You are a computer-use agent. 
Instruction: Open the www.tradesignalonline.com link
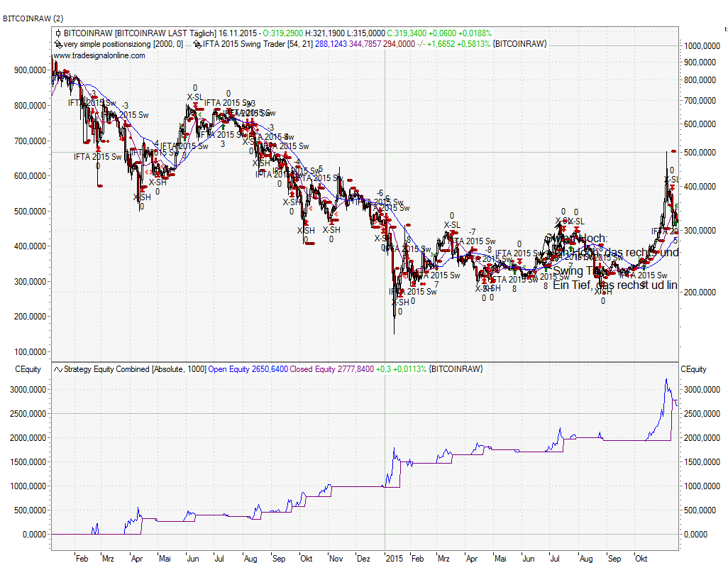(x=99, y=55)
